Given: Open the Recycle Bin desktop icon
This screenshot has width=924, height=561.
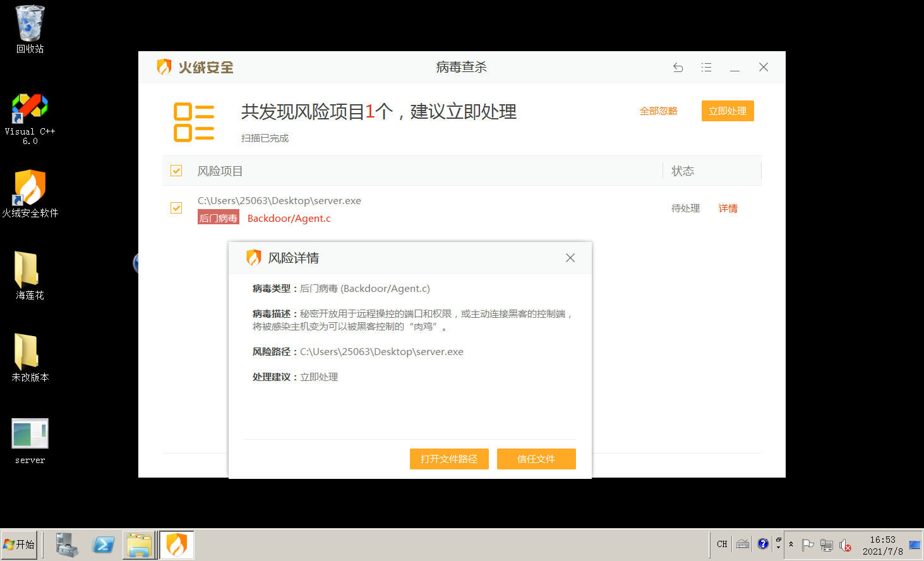Looking at the screenshot, I should pos(30,30).
